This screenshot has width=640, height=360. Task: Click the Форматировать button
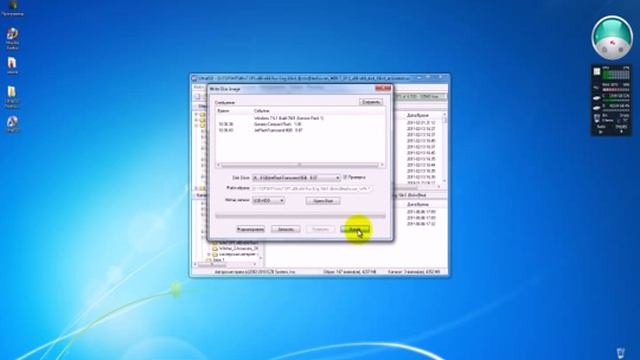[x=250, y=229]
